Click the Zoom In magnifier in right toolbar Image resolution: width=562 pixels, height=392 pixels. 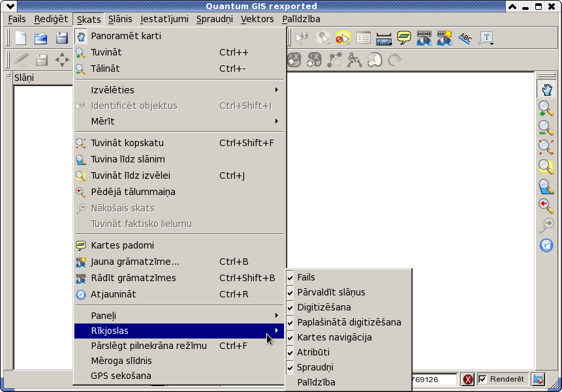click(x=546, y=108)
